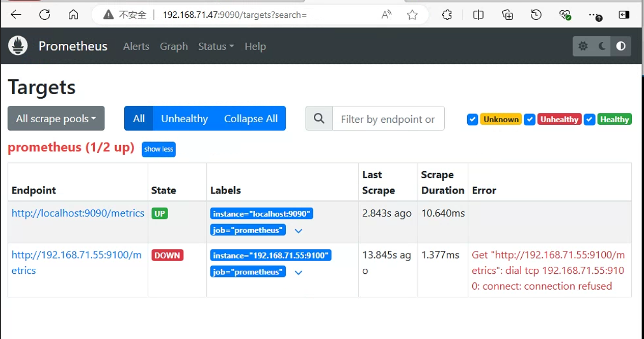This screenshot has height=339, width=644.
Task: Open the browser home page icon
Action: [x=73, y=15]
